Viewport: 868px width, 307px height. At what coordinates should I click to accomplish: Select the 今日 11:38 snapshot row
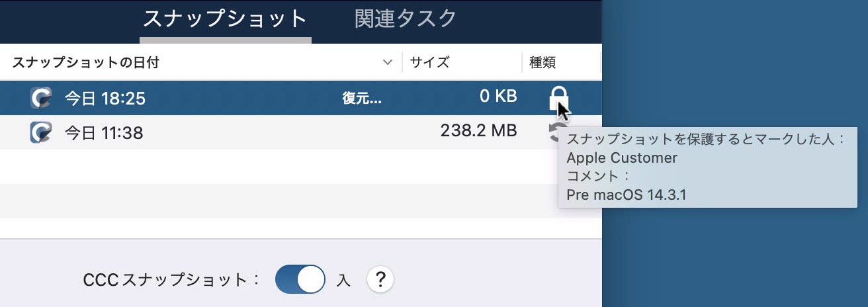coord(301,132)
